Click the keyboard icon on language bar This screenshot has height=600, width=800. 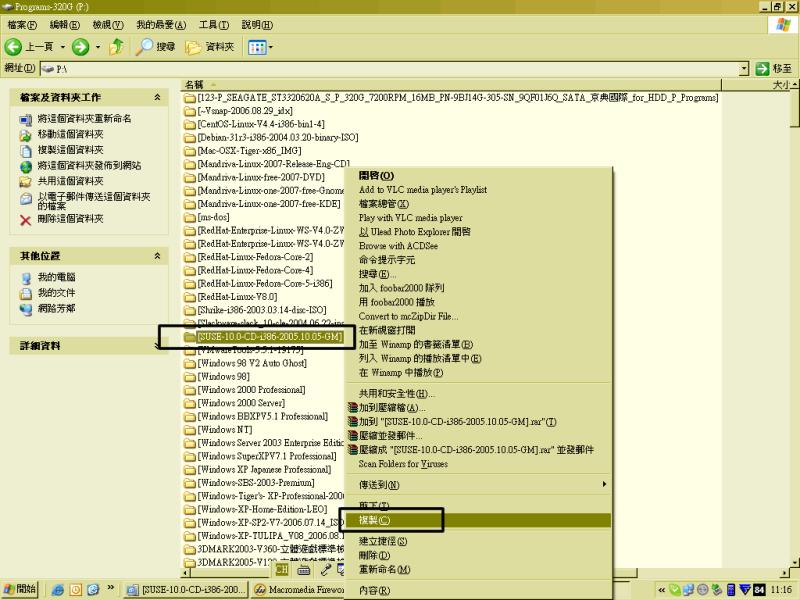click(304, 569)
